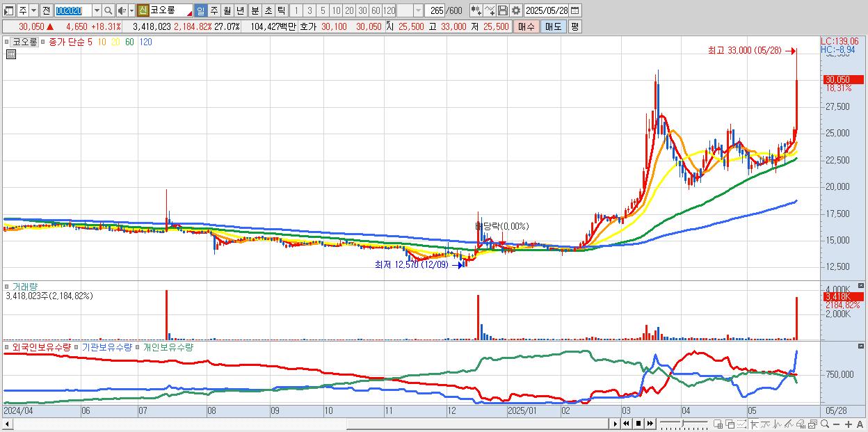This screenshot has height=432, width=868.
Task: Open the 주 market type dropdown arrow
Action: click(x=34, y=10)
